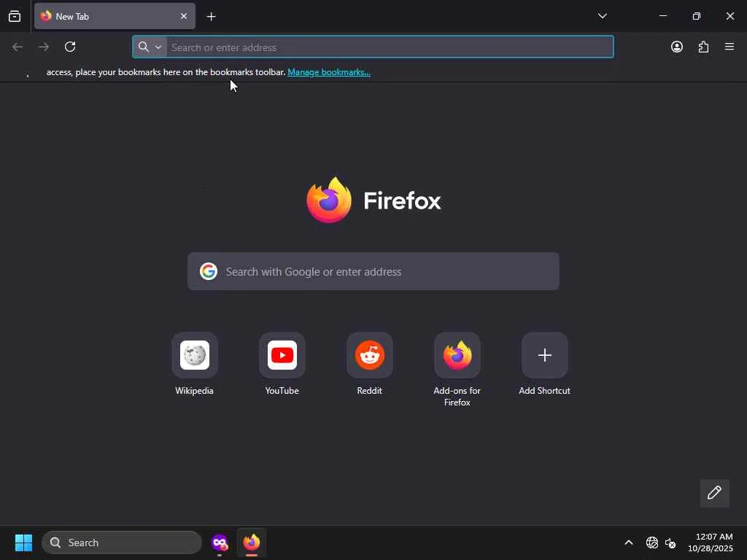Go back one page

18,47
